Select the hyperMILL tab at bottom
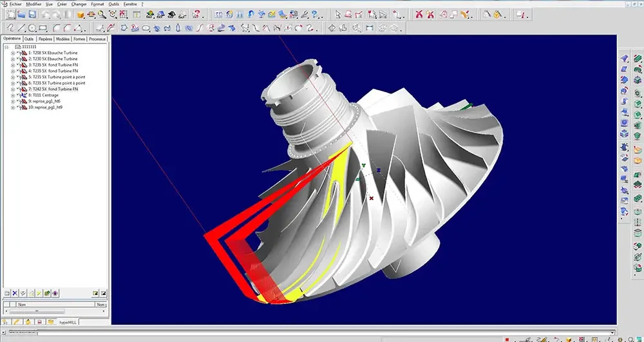The height and width of the screenshot is (342, 644). click(x=66, y=322)
